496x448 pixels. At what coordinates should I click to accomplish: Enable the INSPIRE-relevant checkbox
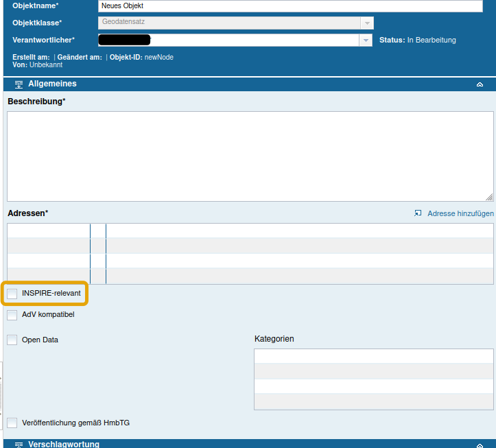click(x=12, y=294)
